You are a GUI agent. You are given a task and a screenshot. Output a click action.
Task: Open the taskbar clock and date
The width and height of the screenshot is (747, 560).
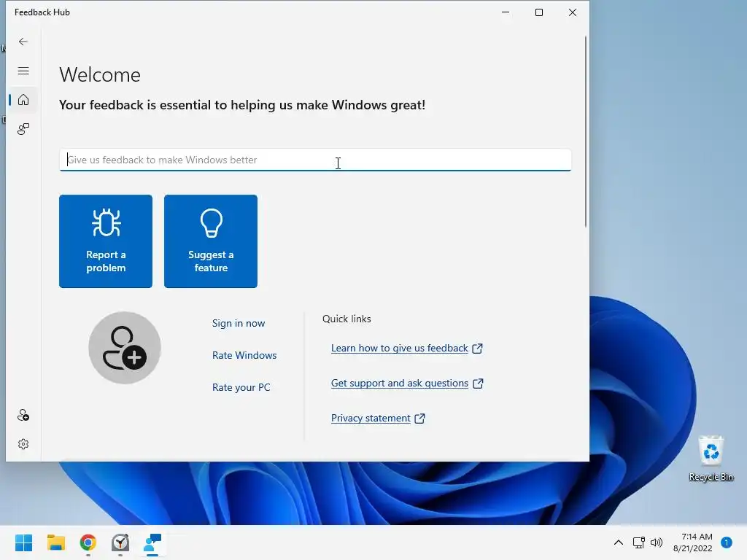point(693,542)
